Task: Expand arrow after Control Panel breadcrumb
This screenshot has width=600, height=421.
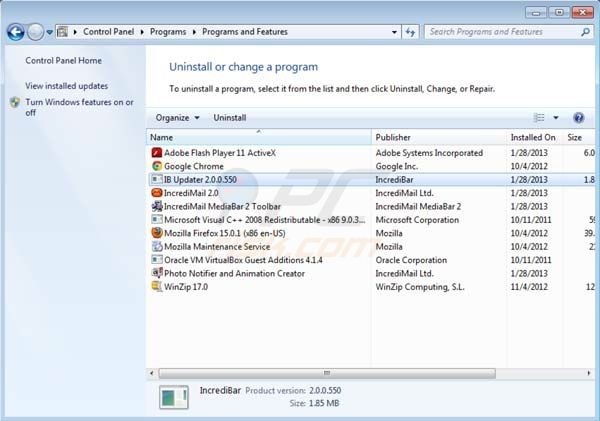Action: tap(142, 32)
